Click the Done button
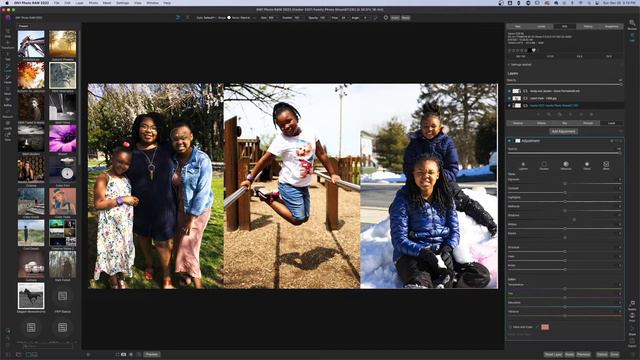This screenshot has height=360, width=640. point(615,355)
